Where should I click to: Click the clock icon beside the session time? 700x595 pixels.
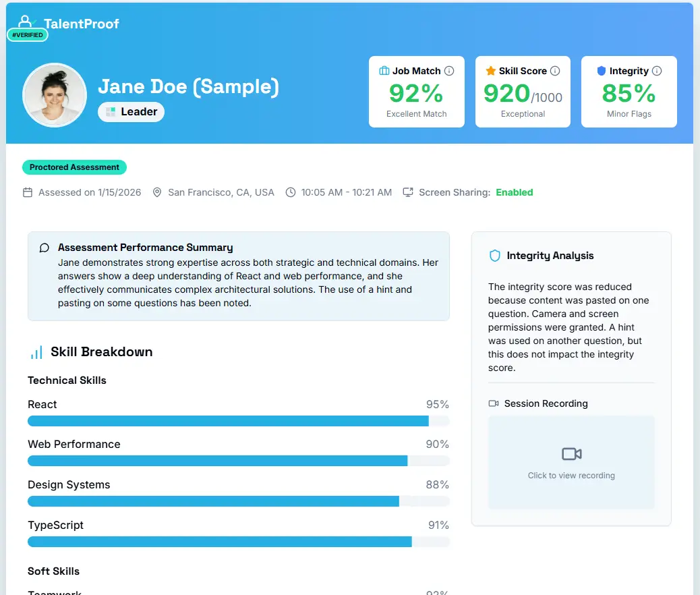point(290,192)
